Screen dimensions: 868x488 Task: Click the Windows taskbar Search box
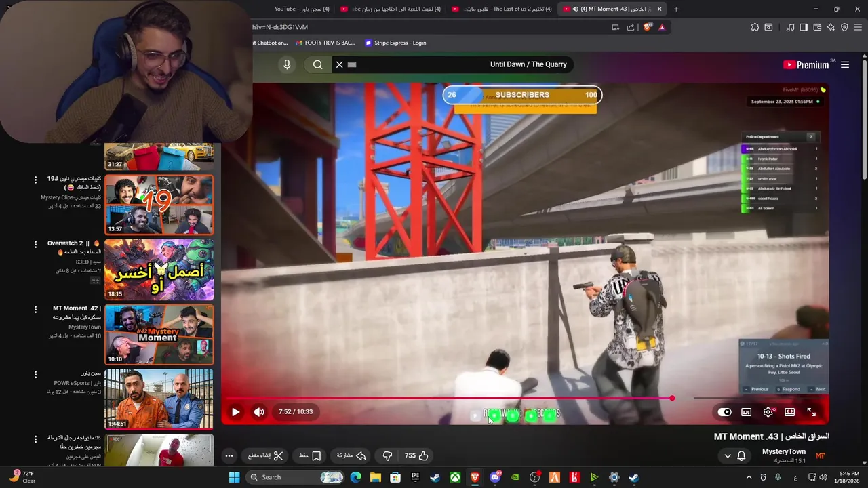[294, 477]
